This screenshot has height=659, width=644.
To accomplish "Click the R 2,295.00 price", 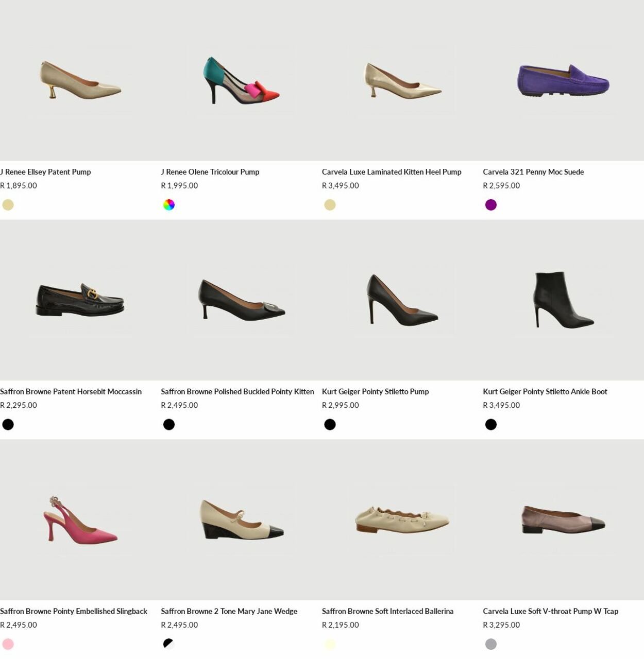I will [x=19, y=406].
